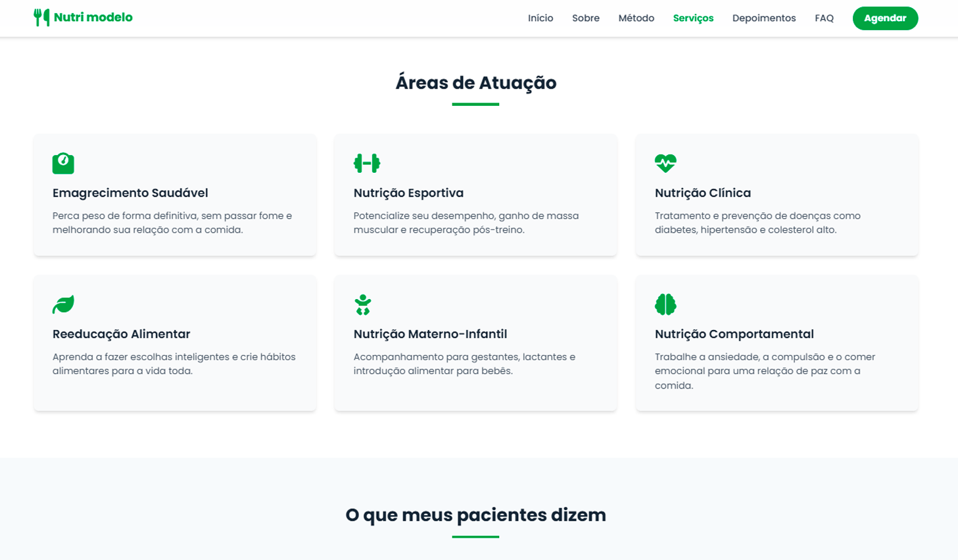Click the Nutrição Esportiva card title
958x560 pixels.
click(408, 193)
